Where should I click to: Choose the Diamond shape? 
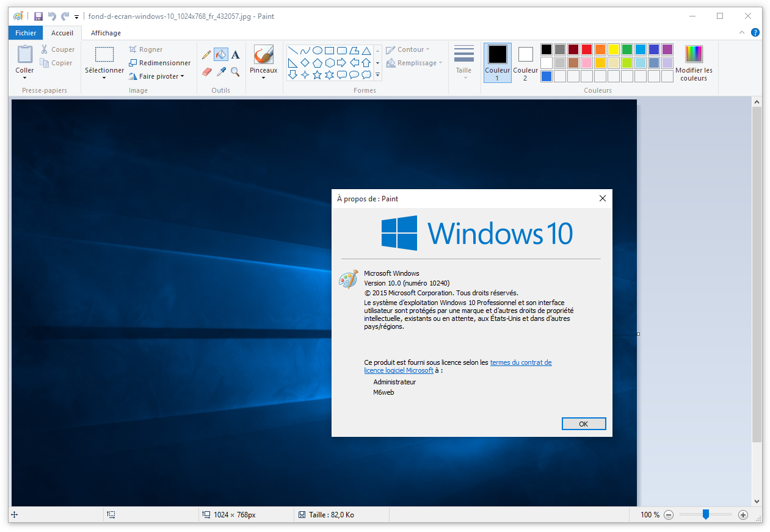point(305,63)
